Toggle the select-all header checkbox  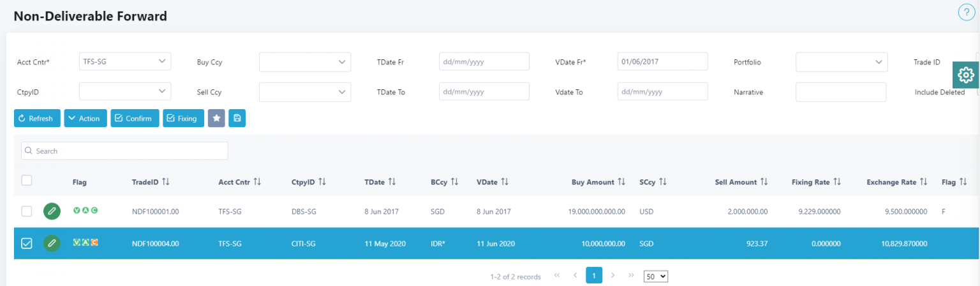27,181
